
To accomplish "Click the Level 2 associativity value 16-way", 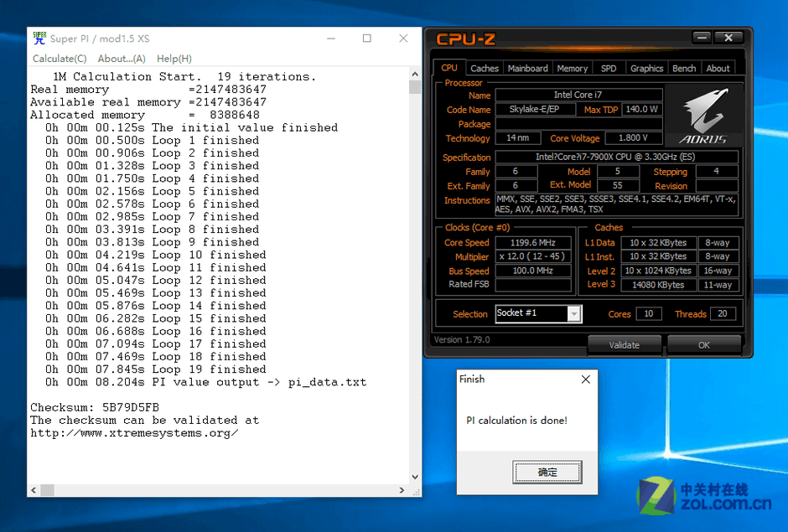I will (x=718, y=271).
